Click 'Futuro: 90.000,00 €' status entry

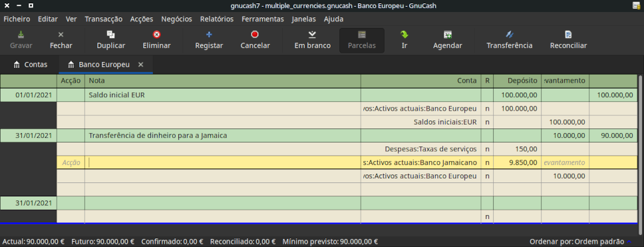pos(102,242)
